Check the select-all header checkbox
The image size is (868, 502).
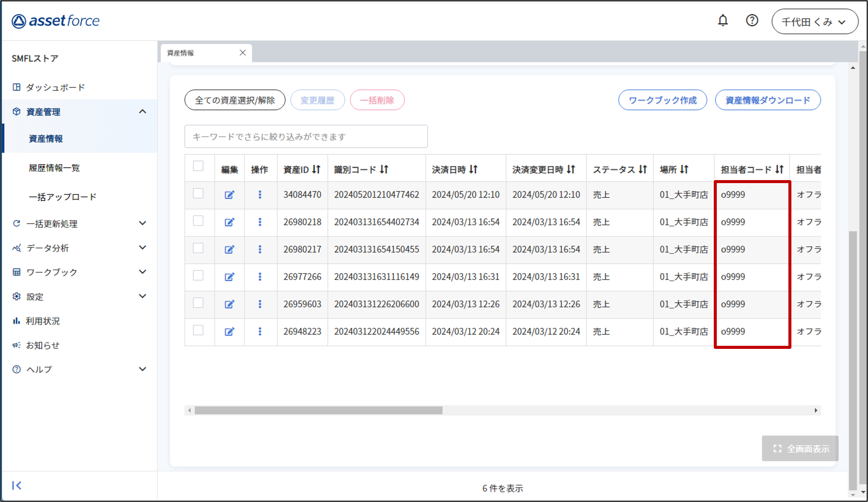click(x=198, y=166)
